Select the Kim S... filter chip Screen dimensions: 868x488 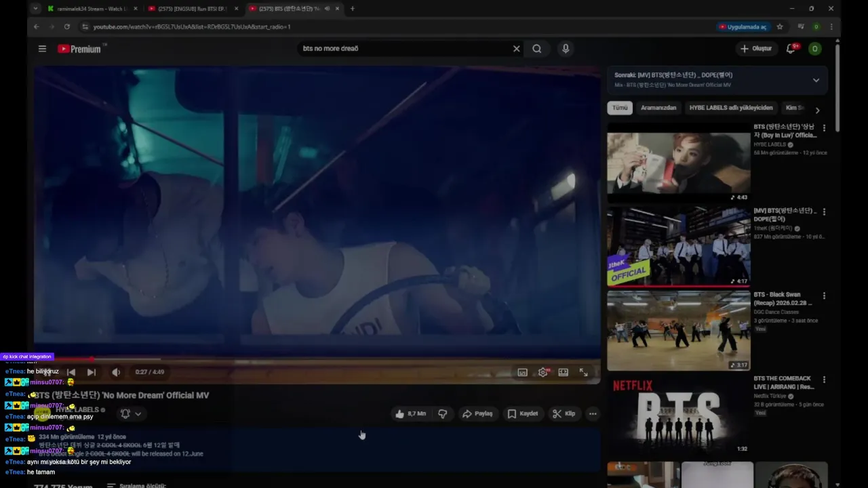tap(795, 108)
